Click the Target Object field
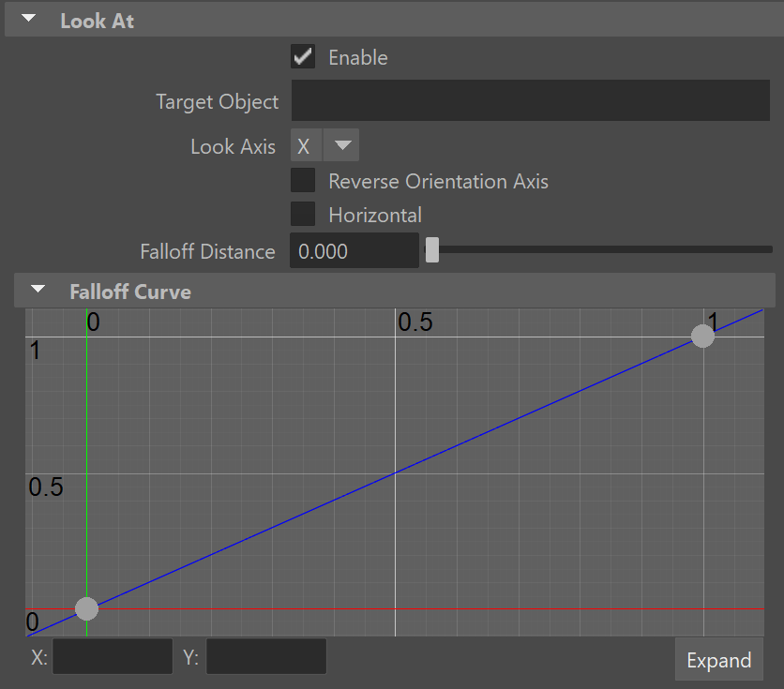 click(531, 100)
